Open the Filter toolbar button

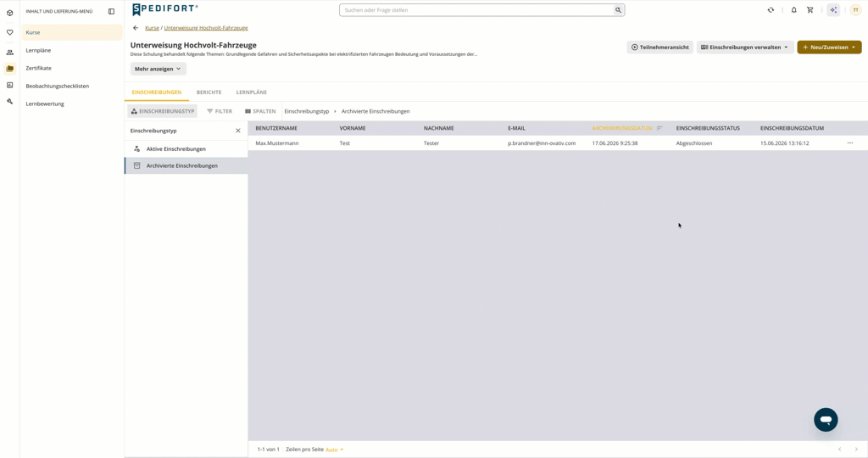(220, 111)
